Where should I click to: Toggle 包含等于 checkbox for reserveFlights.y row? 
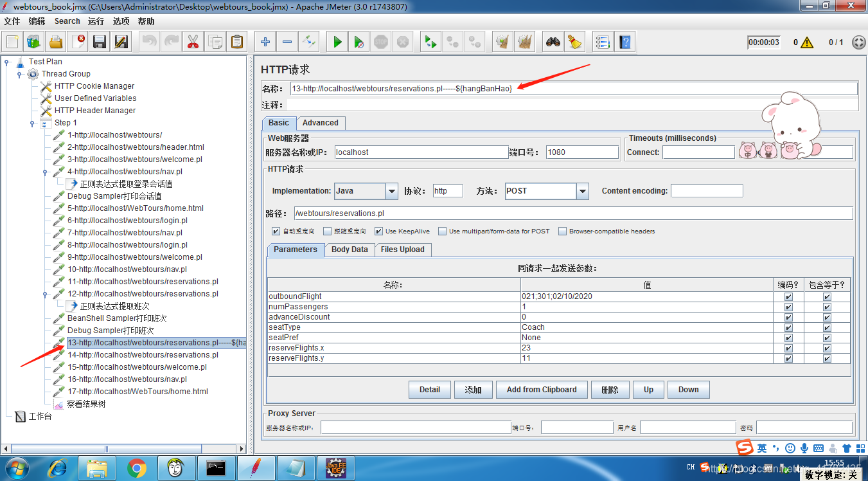[827, 358]
